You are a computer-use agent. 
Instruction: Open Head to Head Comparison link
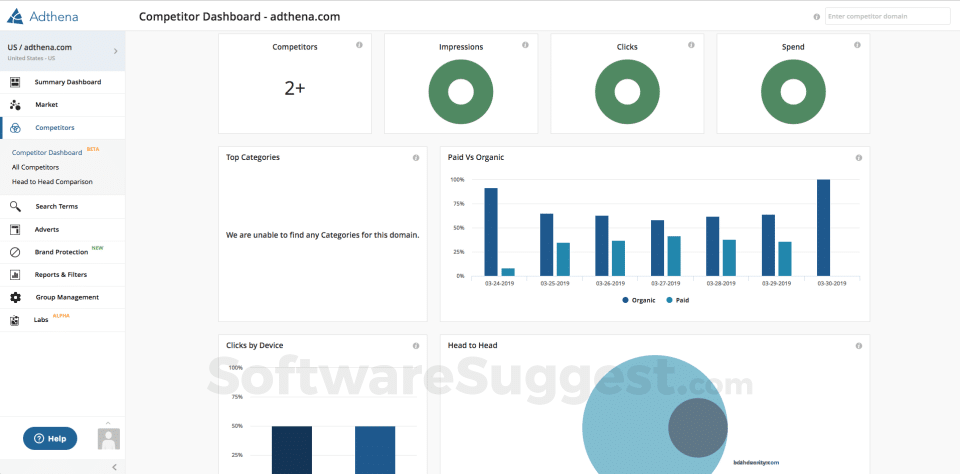52,182
